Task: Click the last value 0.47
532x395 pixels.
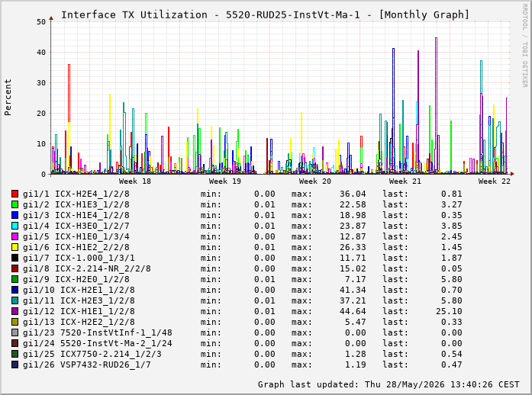Action: [452, 364]
